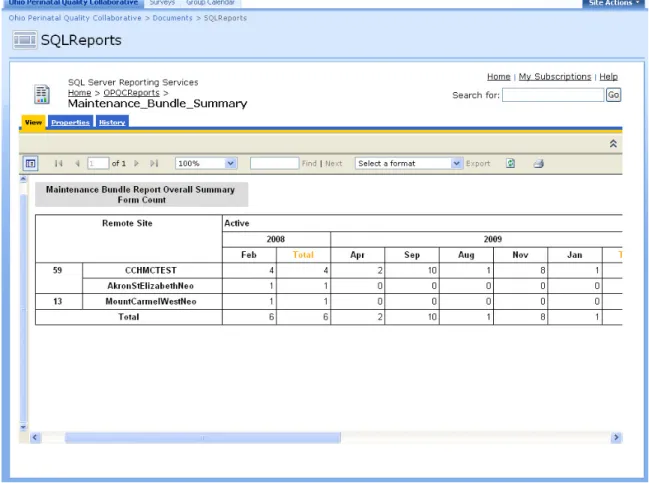
Task: Switch to the History tab
Action: pos(112,123)
